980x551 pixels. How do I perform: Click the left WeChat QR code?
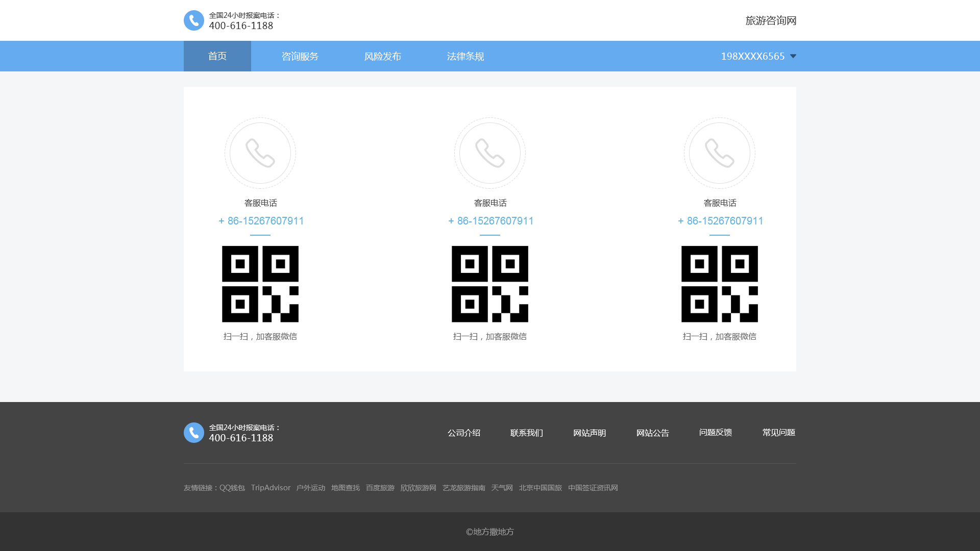[x=260, y=284]
